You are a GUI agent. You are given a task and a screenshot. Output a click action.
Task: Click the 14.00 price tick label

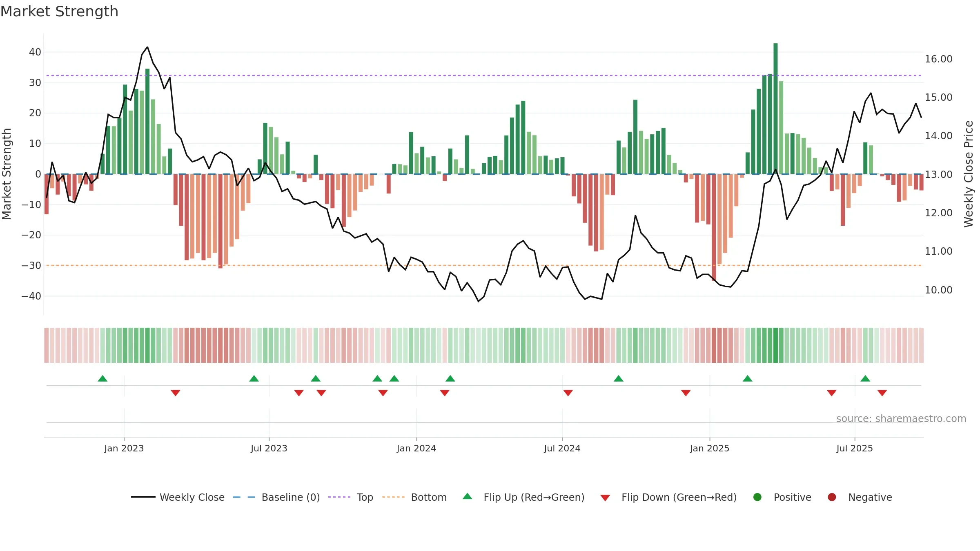tap(939, 136)
